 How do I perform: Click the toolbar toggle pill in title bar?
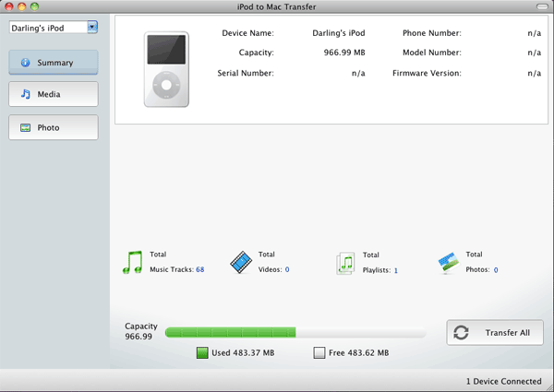coord(542,6)
